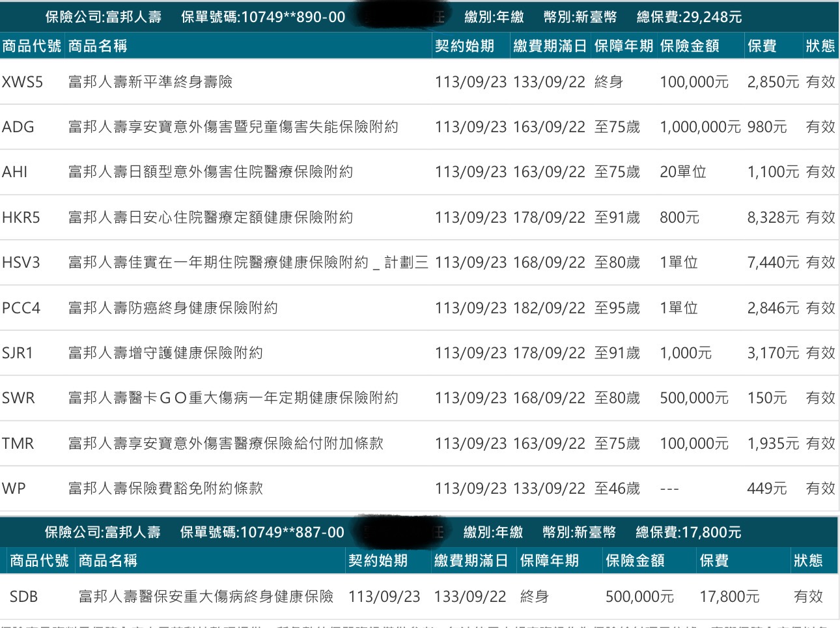
Task: Click policy number 10749**890-00 header
Action: point(263,17)
